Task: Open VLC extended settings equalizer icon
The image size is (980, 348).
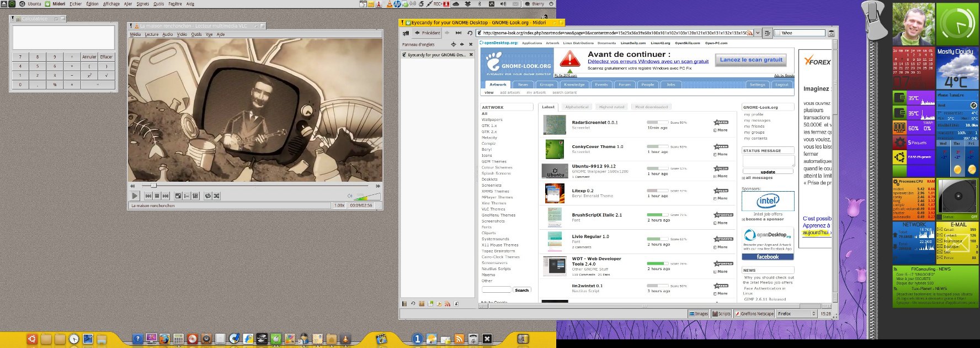Action: tap(195, 196)
